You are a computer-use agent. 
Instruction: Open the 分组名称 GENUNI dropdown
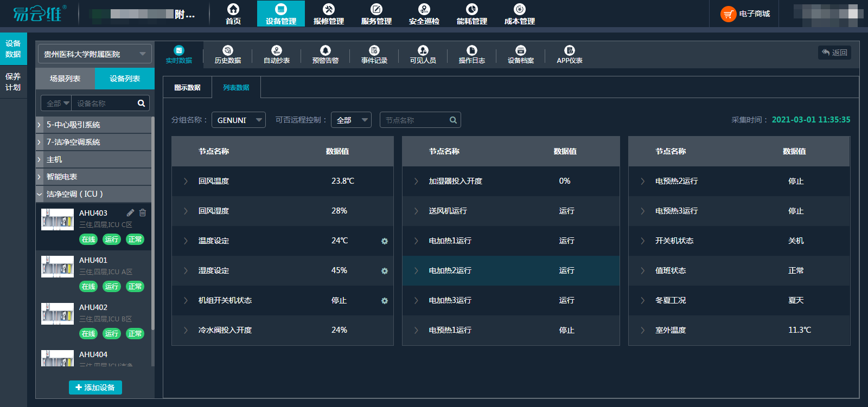click(x=239, y=120)
